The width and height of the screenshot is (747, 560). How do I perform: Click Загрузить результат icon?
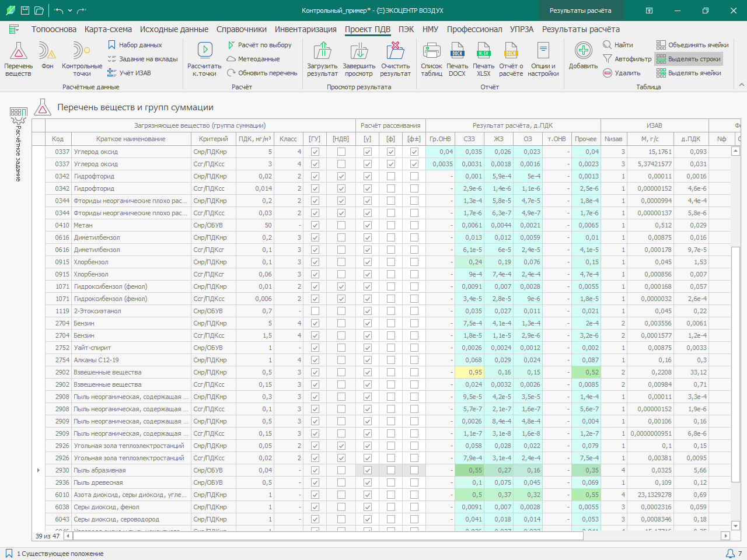tap(322, 51)
